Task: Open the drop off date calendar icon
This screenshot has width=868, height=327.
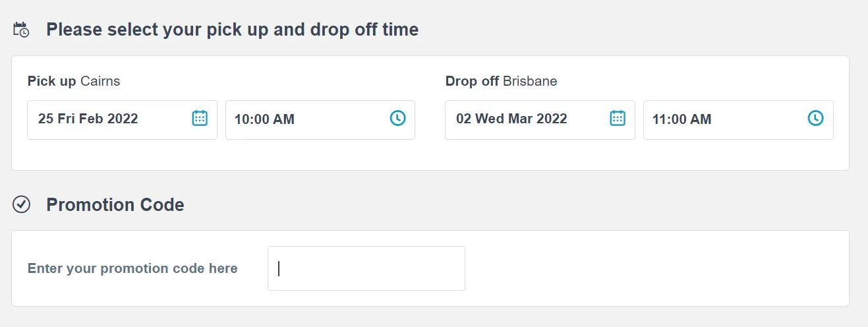Action: (618, 119)
